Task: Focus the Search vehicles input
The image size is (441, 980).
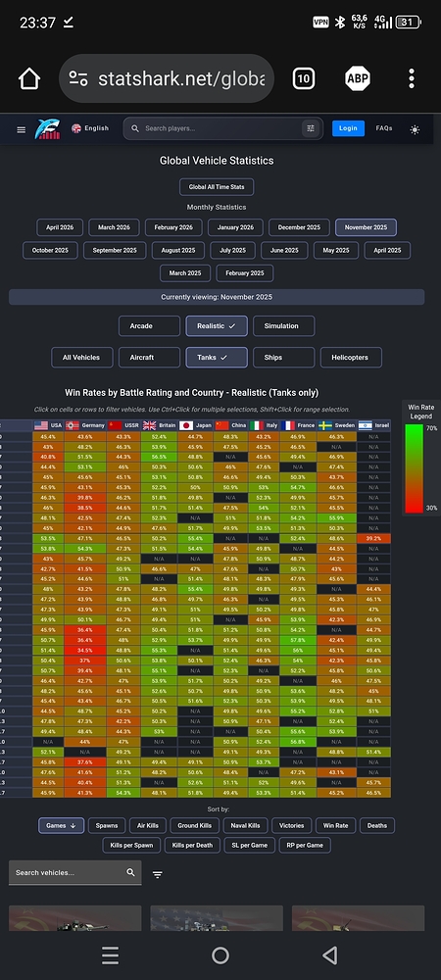Action: coord(74,872)
